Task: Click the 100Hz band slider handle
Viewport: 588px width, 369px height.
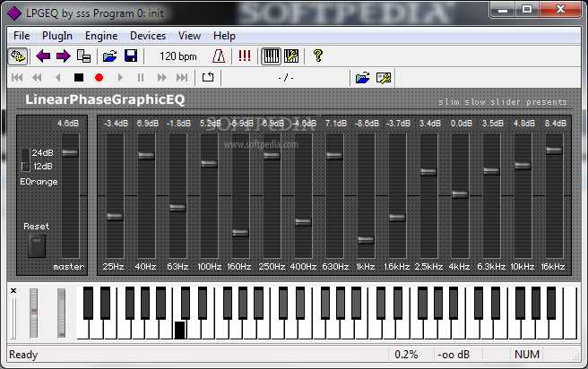Action: click(x=209, y=164)
